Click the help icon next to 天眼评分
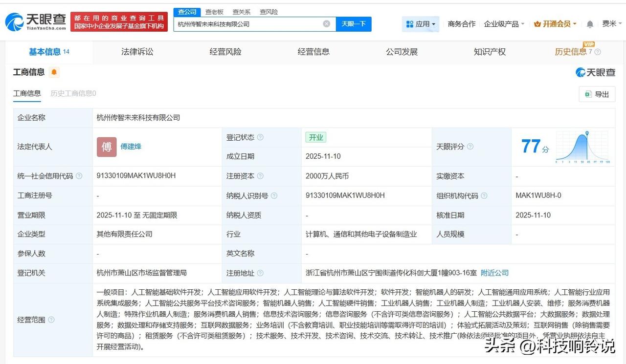This screenshot has width=626, height=364. (x=469, y=147)
